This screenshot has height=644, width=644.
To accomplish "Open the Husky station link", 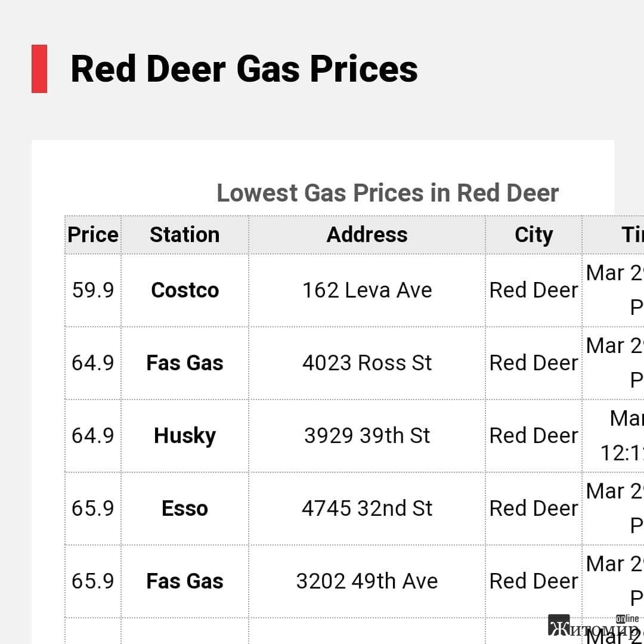I will (x=185, y=436).
